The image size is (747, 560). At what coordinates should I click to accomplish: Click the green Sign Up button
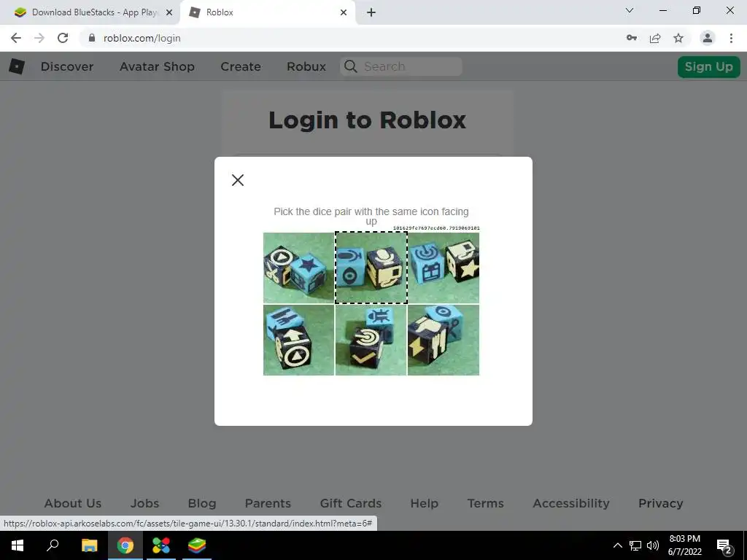708,66
